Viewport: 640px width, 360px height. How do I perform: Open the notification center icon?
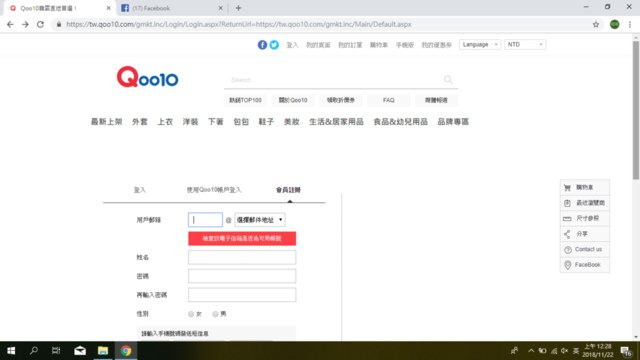pos(626,351)
